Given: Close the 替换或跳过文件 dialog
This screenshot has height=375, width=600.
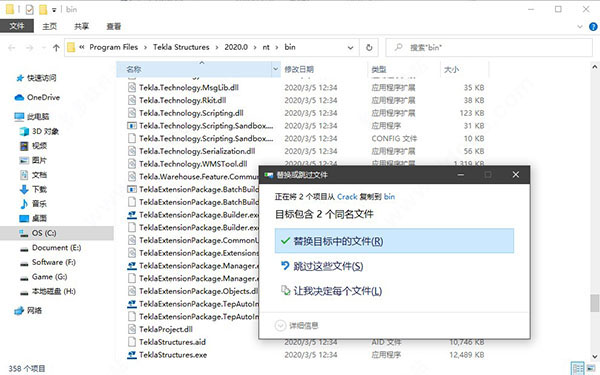Looking at the screenshot, I should point(516,174).
